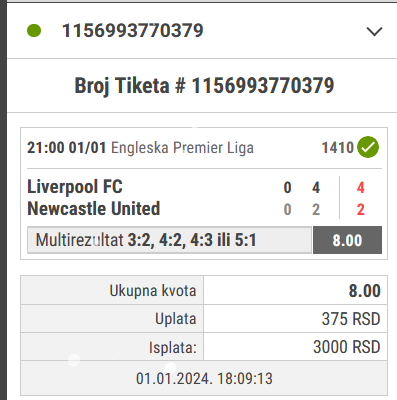Click match code 1410

pyautogui.click(x=337, y=148)
